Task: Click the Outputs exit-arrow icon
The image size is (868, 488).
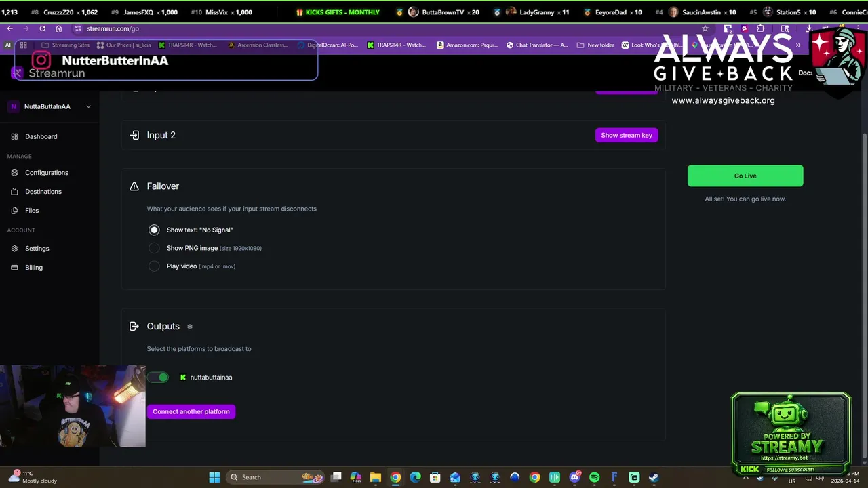Action: 134,326
